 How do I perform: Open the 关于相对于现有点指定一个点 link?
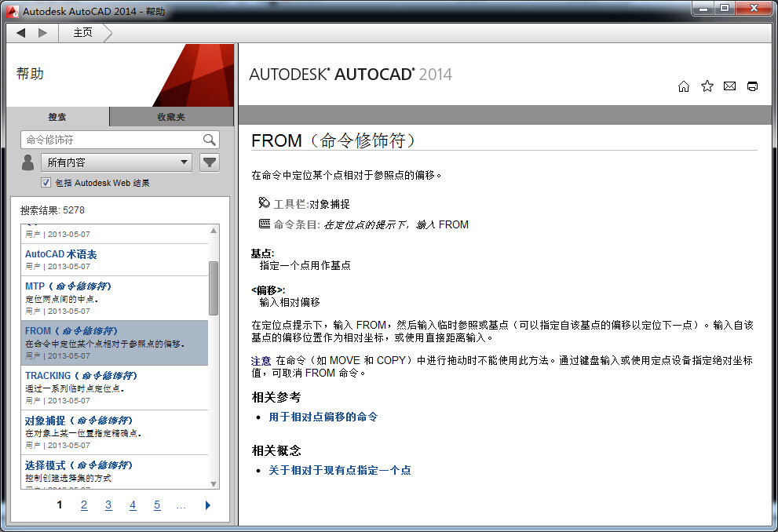coord(340,470)
